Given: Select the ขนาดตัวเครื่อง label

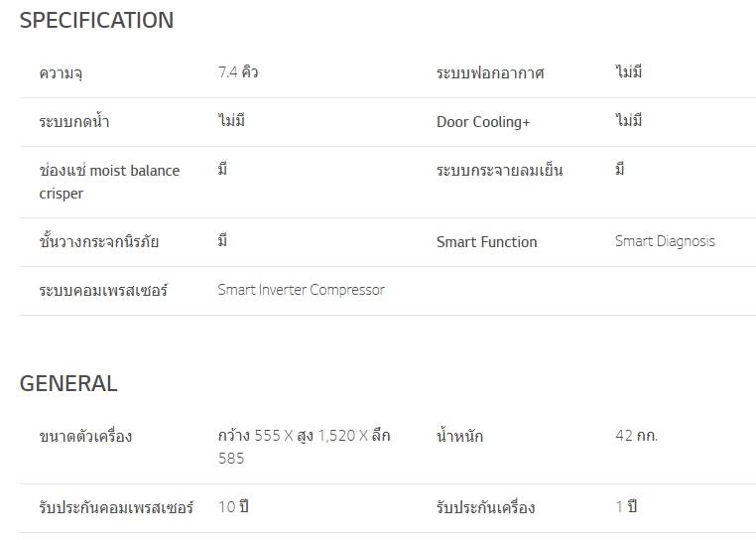Looking at the screenshot, I should coord(85,436).
